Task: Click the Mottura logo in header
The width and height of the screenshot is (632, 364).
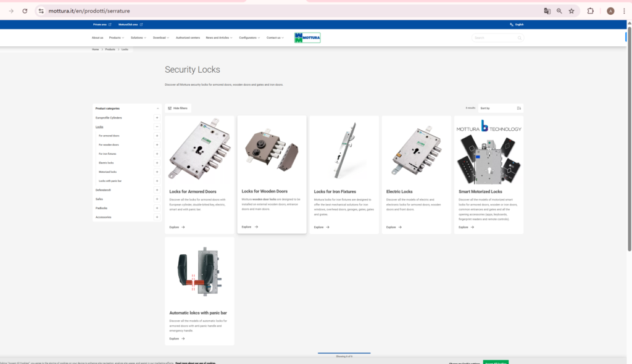Action: [307, 38]
